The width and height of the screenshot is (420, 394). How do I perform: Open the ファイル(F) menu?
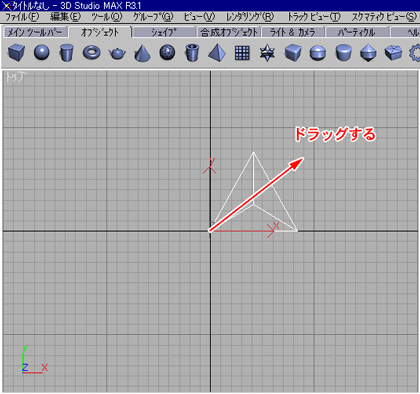[22, 17]
